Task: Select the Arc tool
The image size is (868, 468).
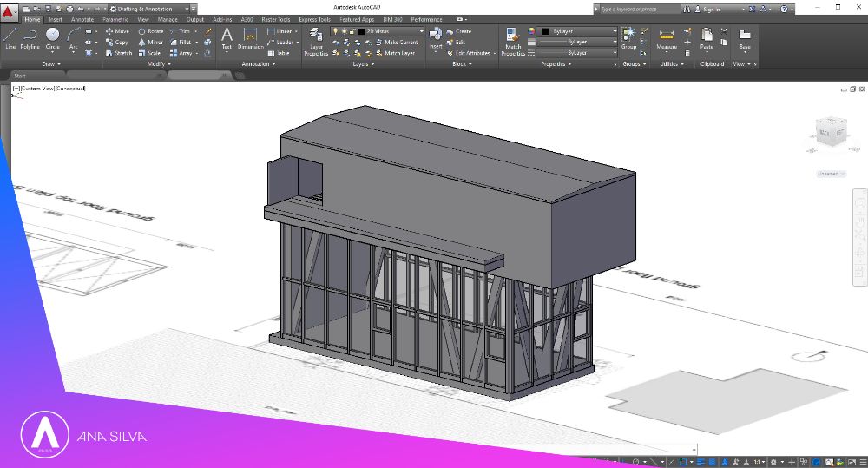Action: tap(73, 39)
